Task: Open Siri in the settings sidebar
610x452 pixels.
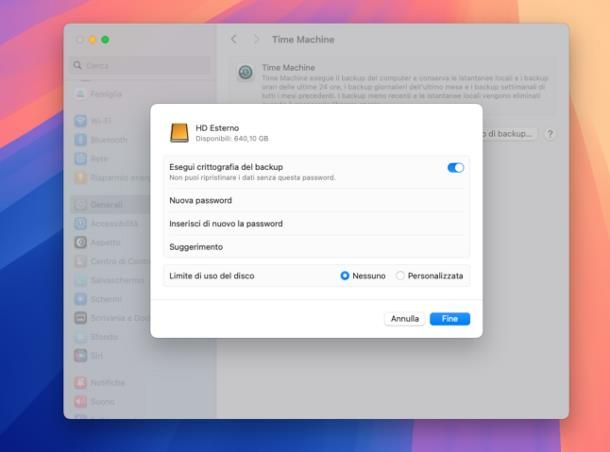Action: click(111, 356)
